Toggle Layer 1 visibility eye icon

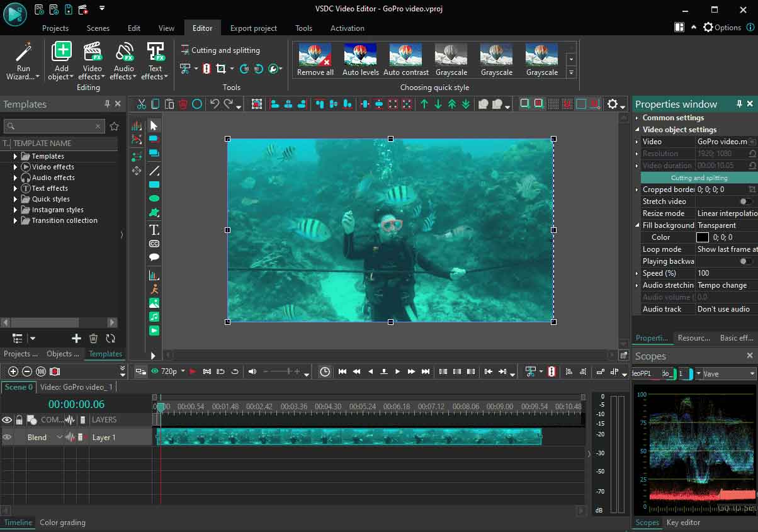[7, 436]
